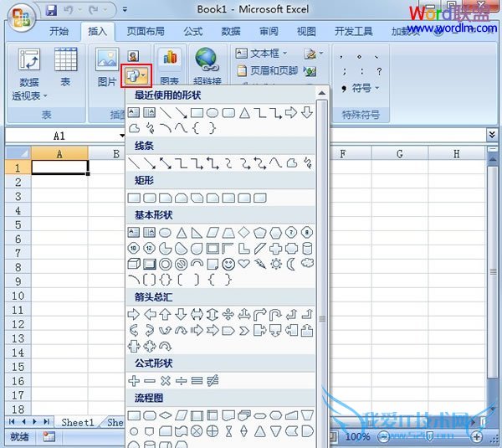Select the right triangle in basic shapes
This screenshot has height=448, width=502.
click(197, 233)
